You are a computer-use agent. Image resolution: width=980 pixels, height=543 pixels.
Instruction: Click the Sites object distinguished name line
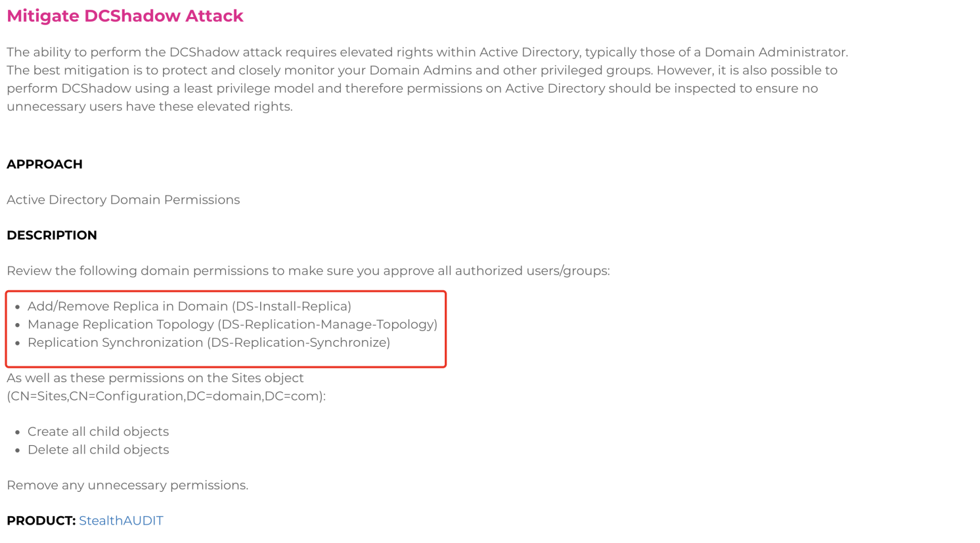(x=166, y=396)
